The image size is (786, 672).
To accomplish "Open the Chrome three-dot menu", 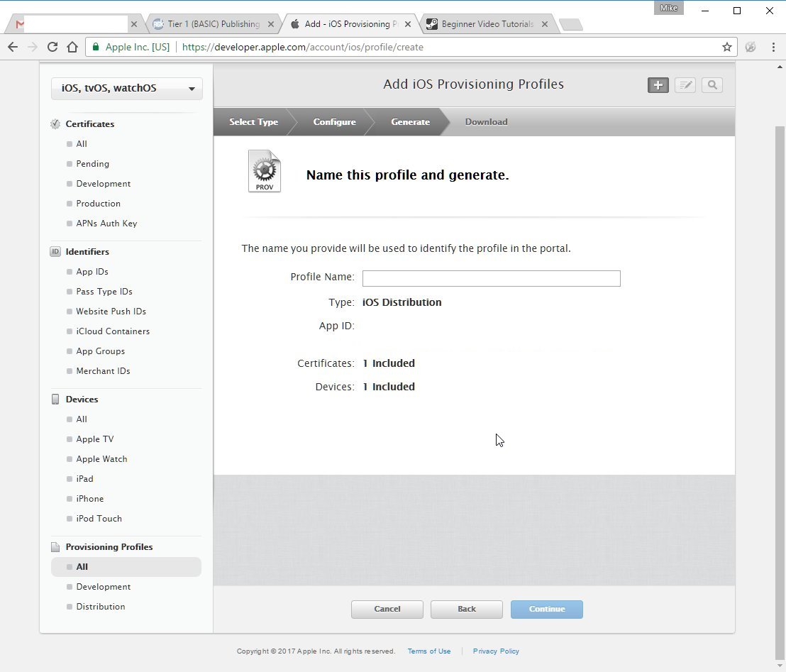I will (x=773, y=47).
